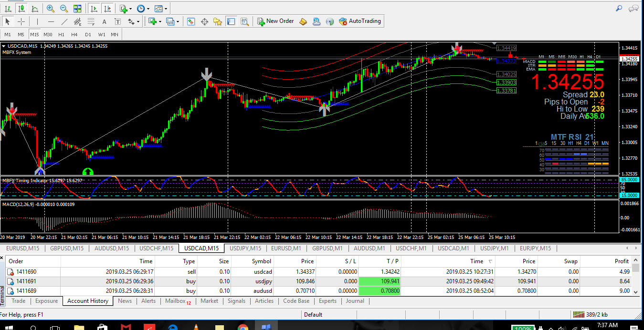Open the signals broadcast icon
Screen dimensions: 644x330
tap(329, 21)
